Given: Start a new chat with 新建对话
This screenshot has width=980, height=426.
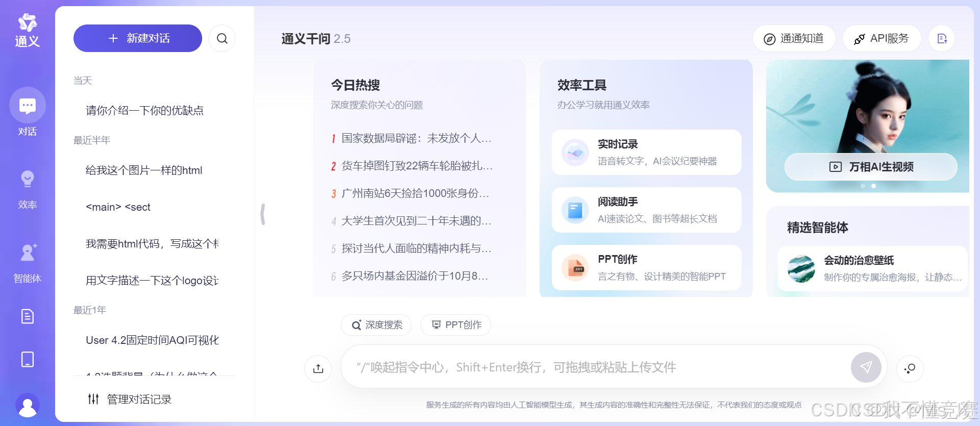Looking at the screenshot, I should pyautogui.click(x=138, y=38).
